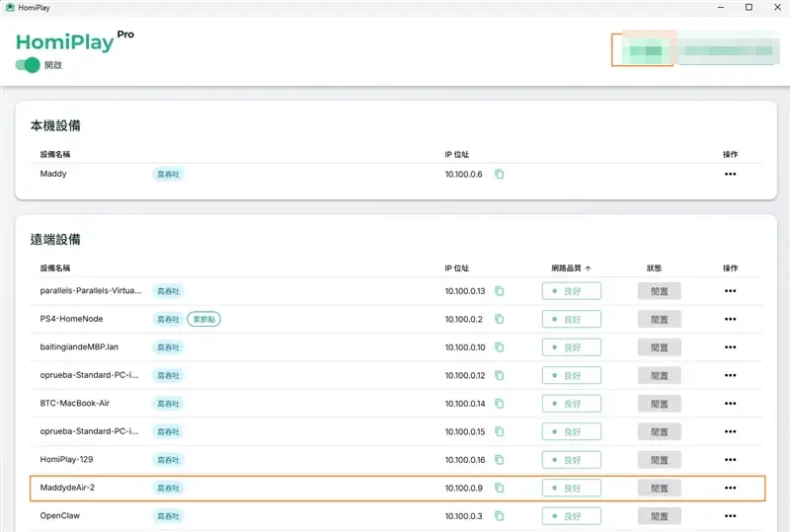This screenshot has width=790, height=532.
Task: Click the idle status button for HomiPlay-129
Action: [659, 460]
